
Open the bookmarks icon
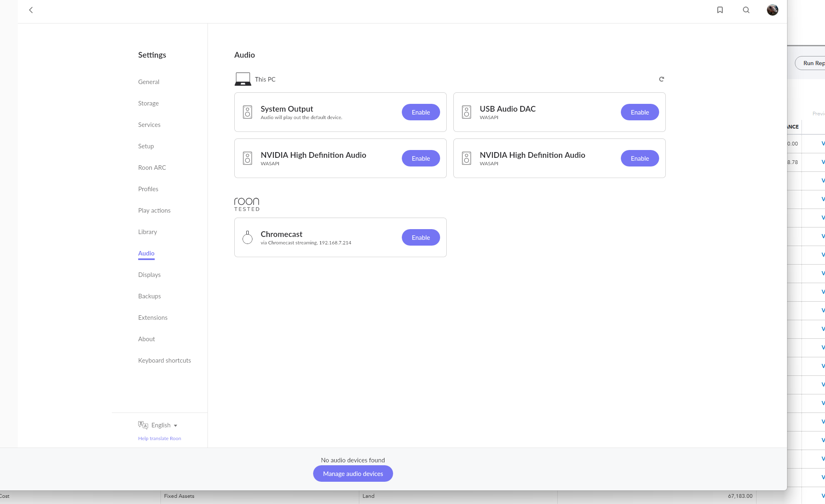click(x=720, y=10)
